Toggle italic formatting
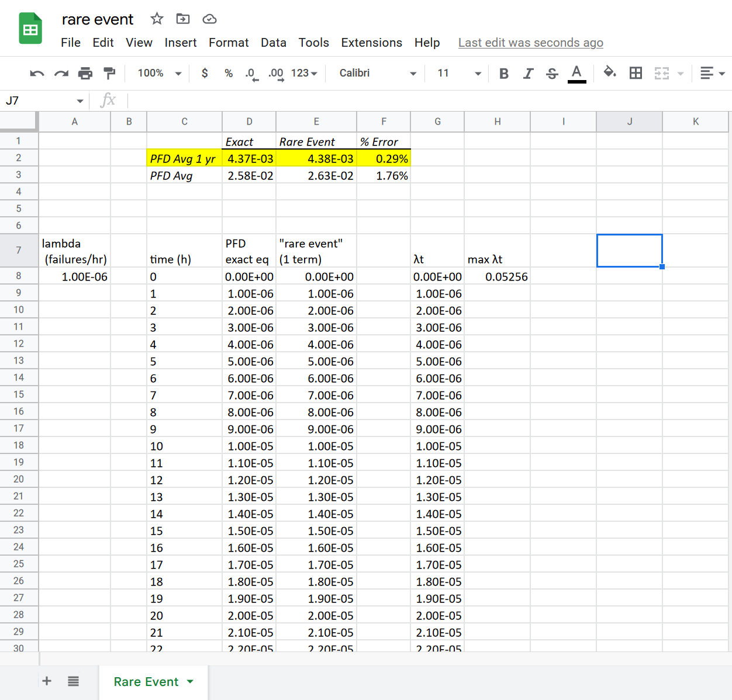 [528, 73]
